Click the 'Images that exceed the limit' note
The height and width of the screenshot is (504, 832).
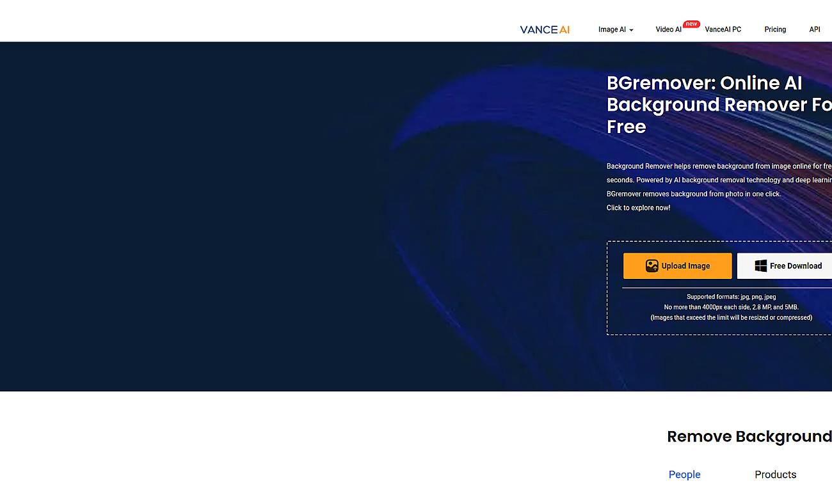click(731, 318)
